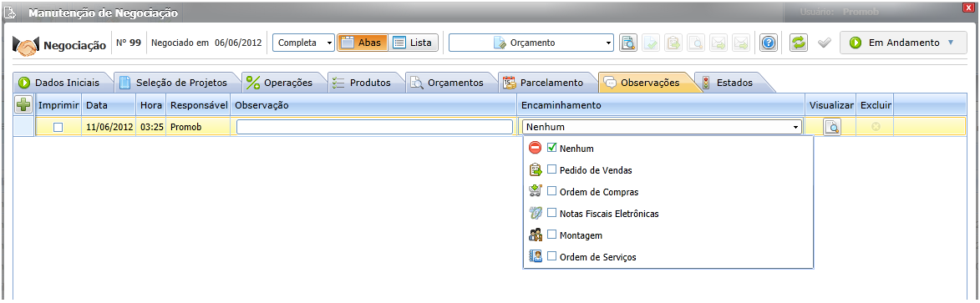Click the Montagem workers icon

(535, 235)
